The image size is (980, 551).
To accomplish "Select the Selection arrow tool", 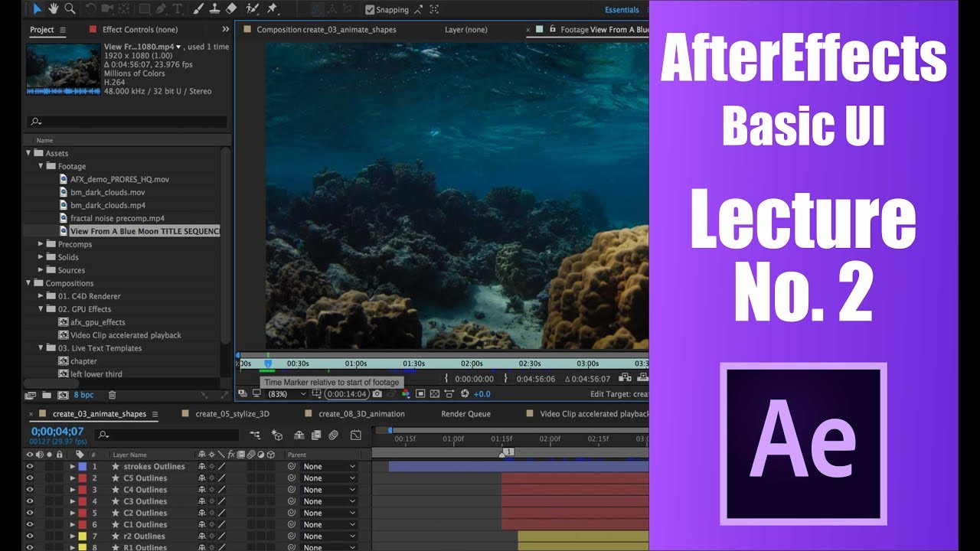I will click(38, 9).
